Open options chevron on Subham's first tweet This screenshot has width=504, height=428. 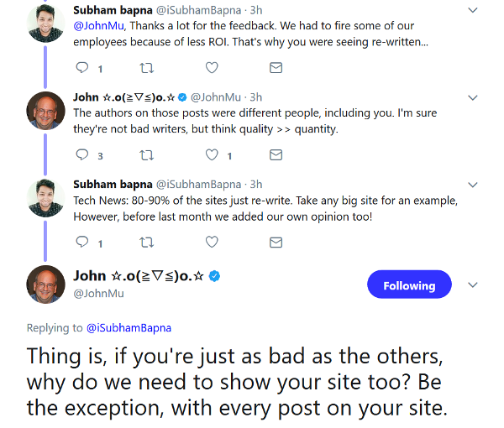473,9
